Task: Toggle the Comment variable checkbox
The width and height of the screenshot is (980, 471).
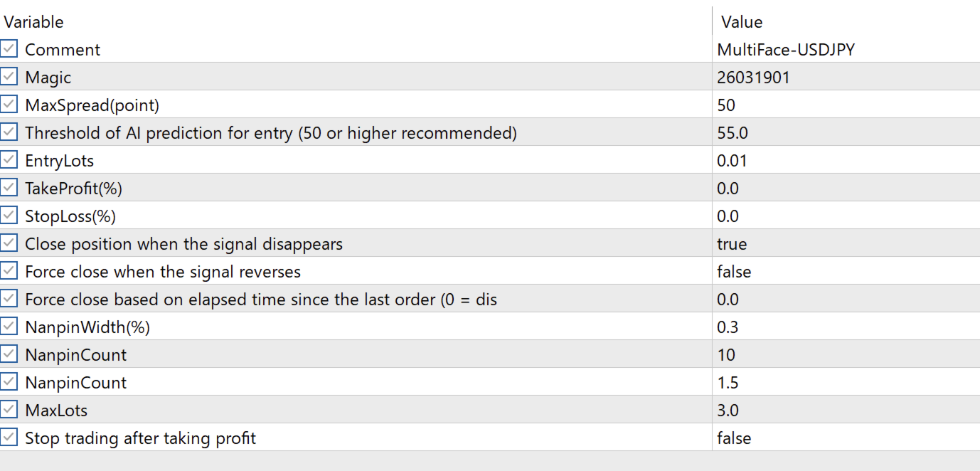Action: coord(9,49)
